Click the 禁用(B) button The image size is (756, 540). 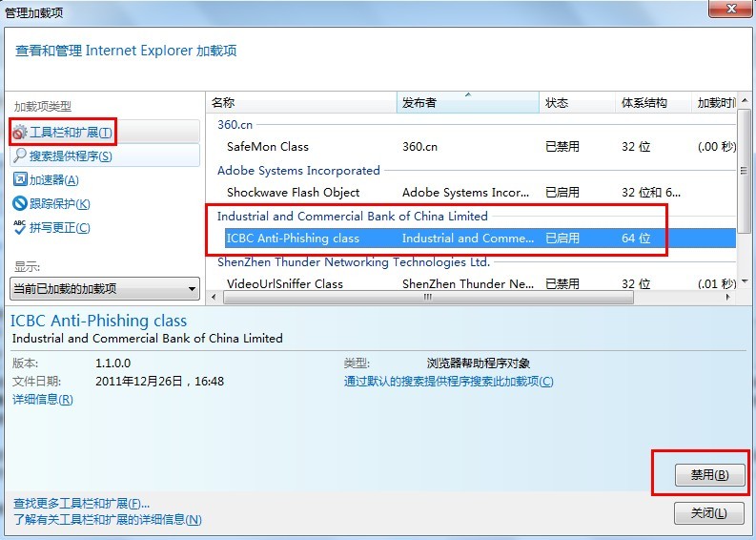pos(710,475)
